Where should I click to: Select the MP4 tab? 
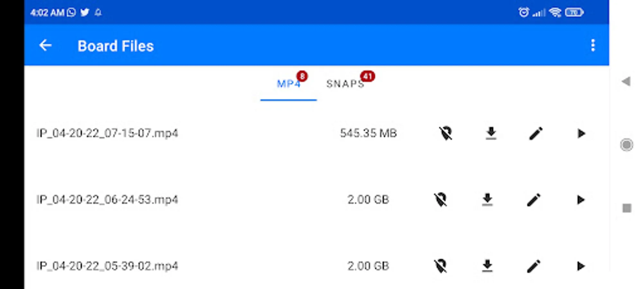[288, 84]
